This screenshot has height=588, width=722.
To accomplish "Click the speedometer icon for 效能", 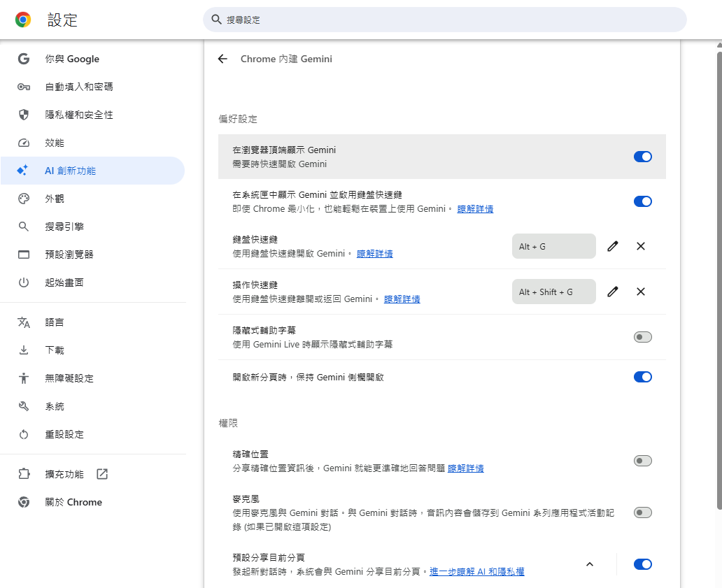I will (x=24, y=143).
